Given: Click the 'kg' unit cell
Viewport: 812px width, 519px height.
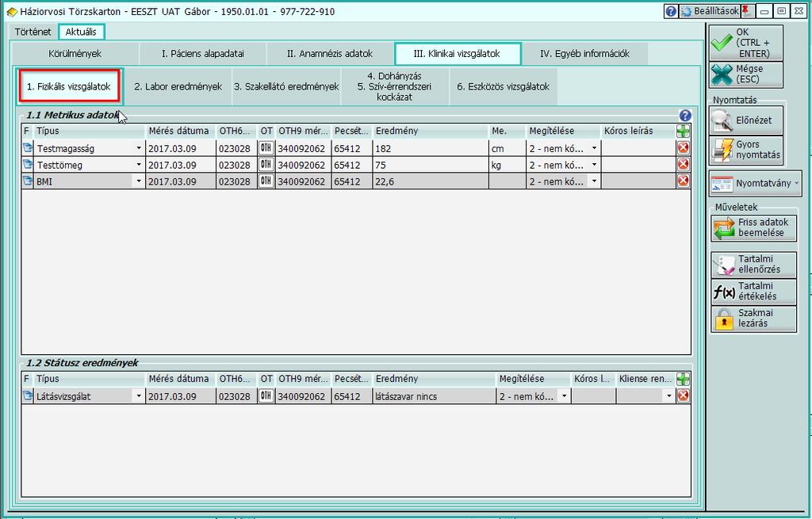Looking at the screenshot, I should coord(507,165).
